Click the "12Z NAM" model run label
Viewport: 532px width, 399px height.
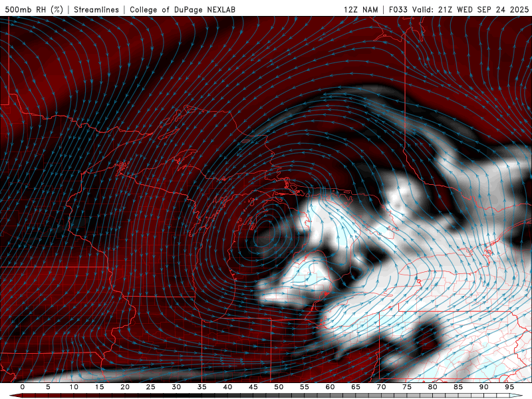tap(361, 9)
